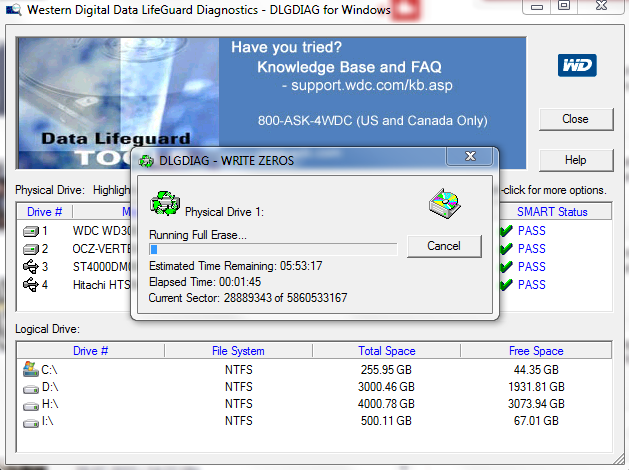
Task: Click the green checkmark for drive 3 SMART status
Action: click(506, 267)
